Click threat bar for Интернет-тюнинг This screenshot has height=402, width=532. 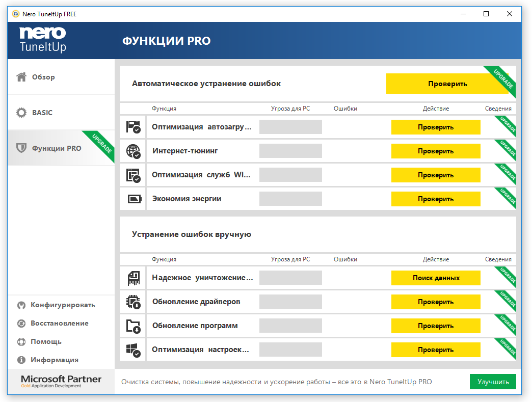(290, 151)
